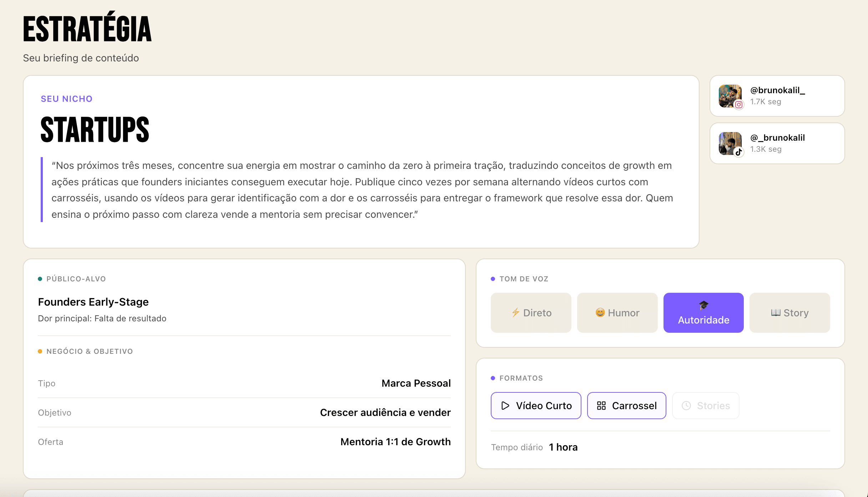
Task: Enable the Stories format option
Action: click(x=705, y=406)
